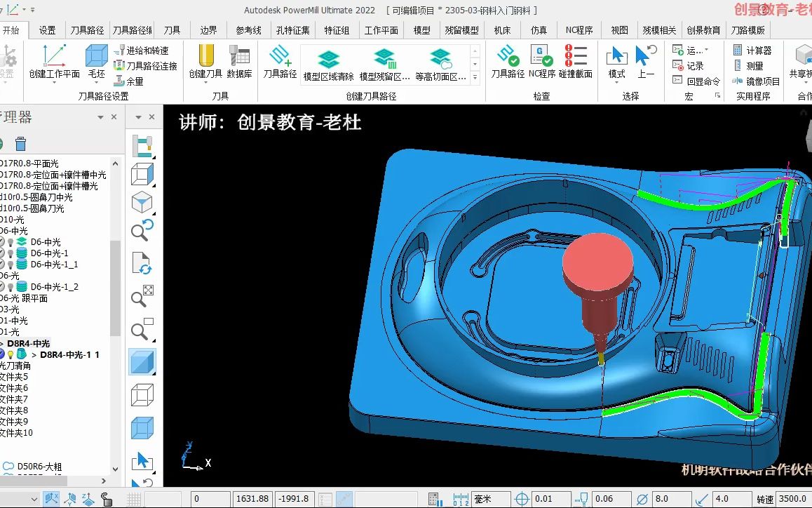Open the view toolbar options dropdown arrow
This screenshot has height=508, width=812.
coord(138,117)
